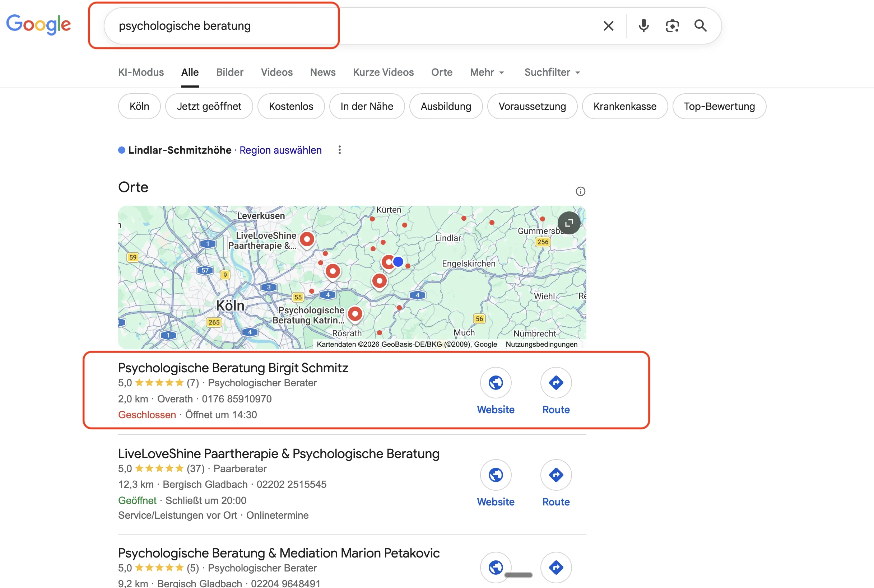Screen dimensions: 874x588
Task: Open Route icon for Birgit Schmitz
Action: point(555,383)
